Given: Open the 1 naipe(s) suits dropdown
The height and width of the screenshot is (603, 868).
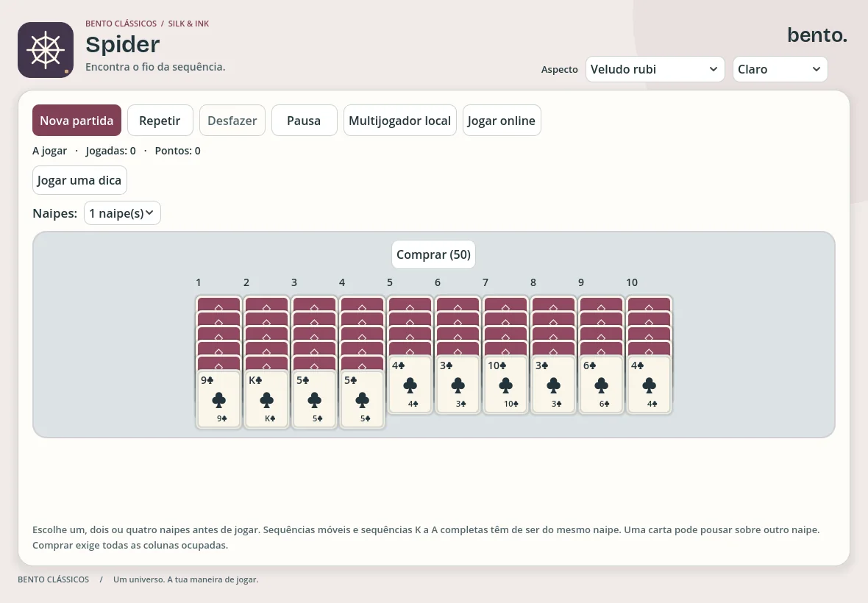Looking at the screenshot, I should 122,213.
